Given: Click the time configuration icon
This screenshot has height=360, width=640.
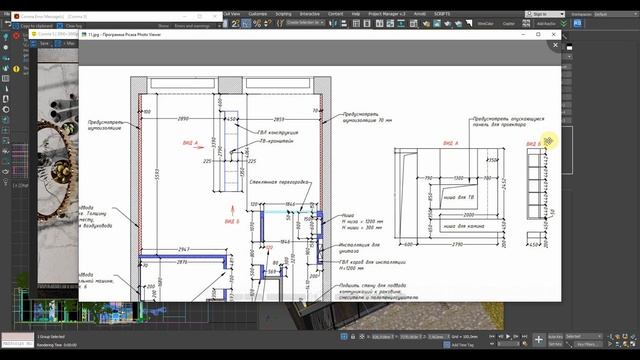Looking at the screenshot, I should (x=524, y=344).
